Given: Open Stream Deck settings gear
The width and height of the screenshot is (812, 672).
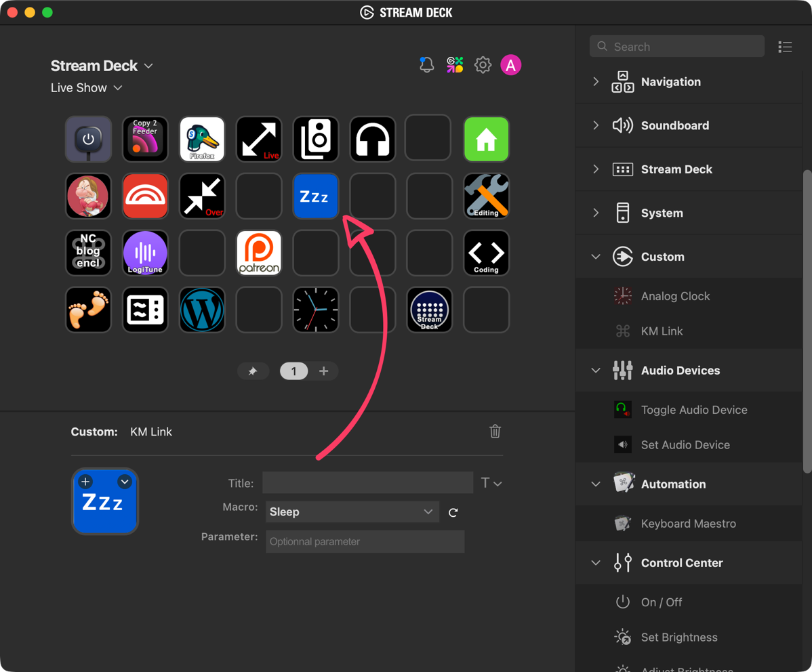Looking at the screenshot, I should [x=483, y=64].
